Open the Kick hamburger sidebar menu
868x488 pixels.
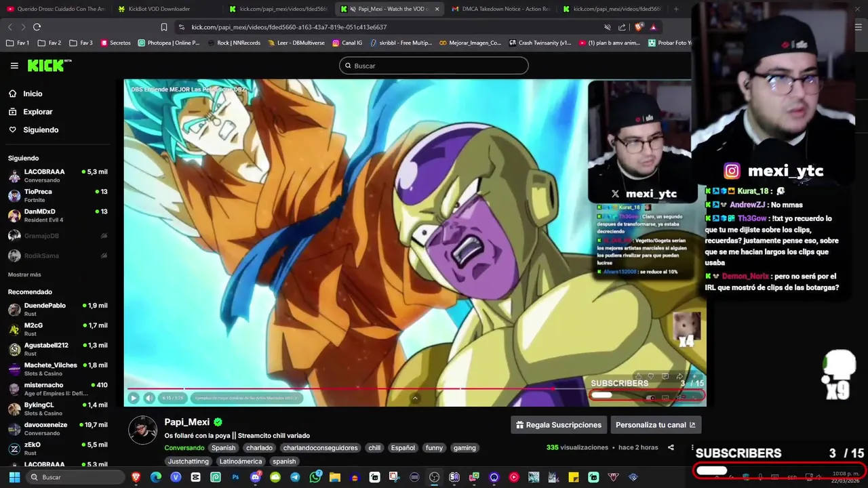(x=14, y=66)
